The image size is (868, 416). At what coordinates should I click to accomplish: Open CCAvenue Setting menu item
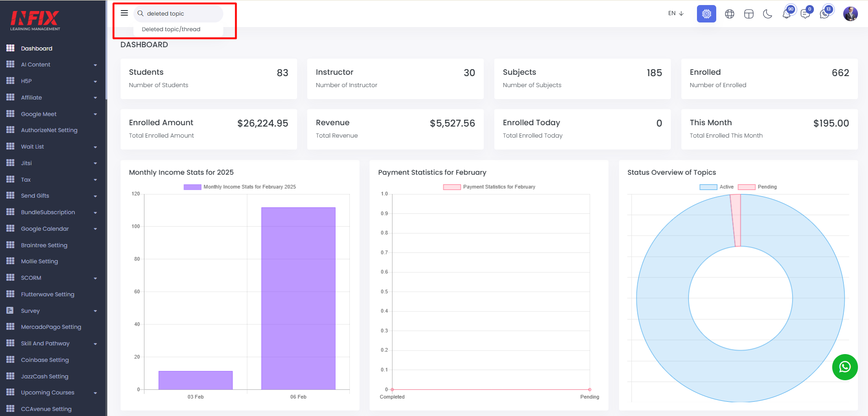pos(46,409)
